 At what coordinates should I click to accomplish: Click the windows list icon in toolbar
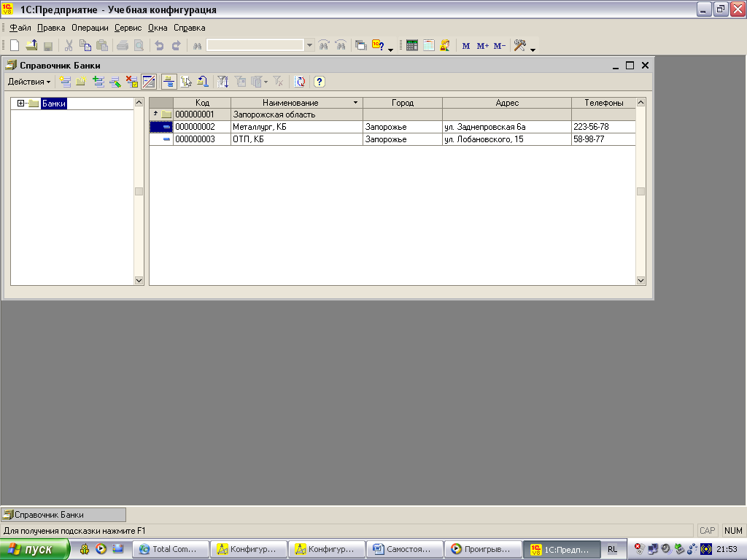(x=361, y=46)
